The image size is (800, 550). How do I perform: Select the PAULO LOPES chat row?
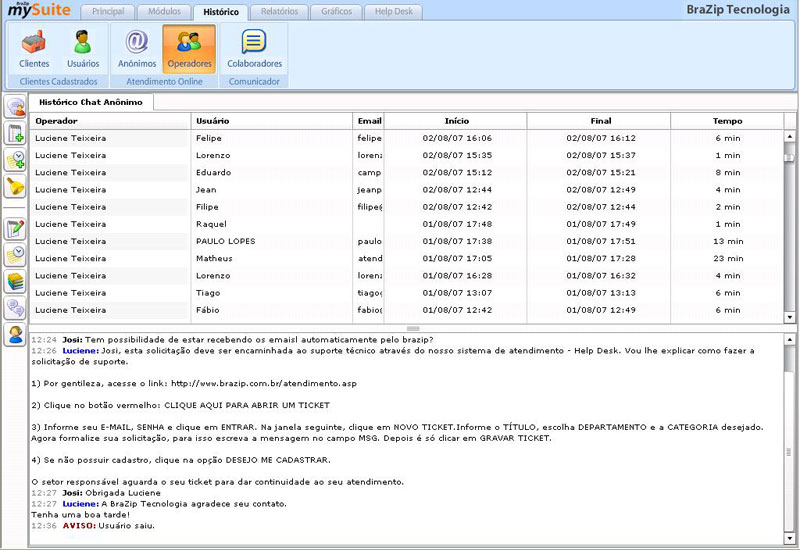tap(400, 241)
